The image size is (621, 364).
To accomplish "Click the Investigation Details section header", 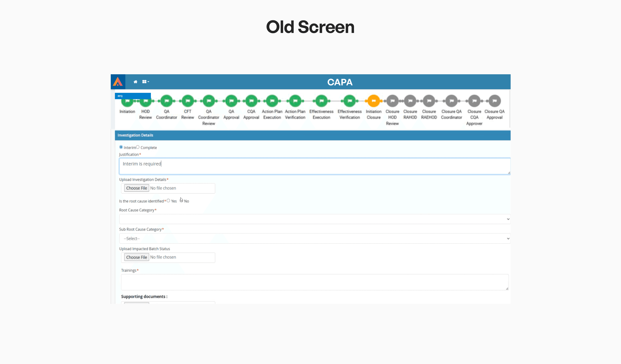I will point(135,135).
